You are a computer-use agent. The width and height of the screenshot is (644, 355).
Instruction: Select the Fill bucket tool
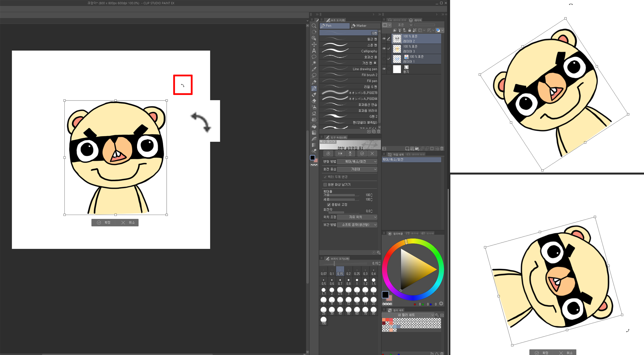314,126
